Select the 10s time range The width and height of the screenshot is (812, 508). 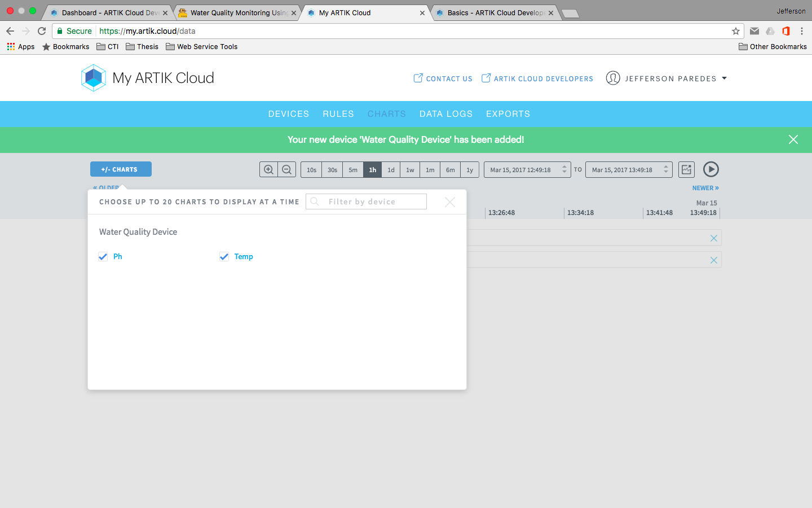tap(311, 169)
